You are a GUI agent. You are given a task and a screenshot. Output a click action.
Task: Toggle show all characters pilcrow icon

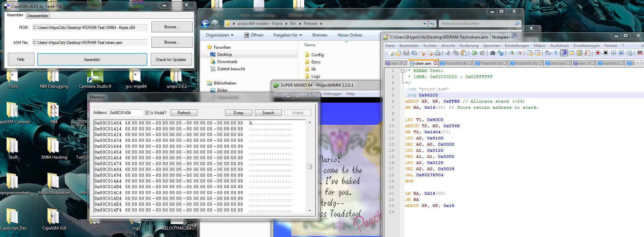(x=556, y=53)
